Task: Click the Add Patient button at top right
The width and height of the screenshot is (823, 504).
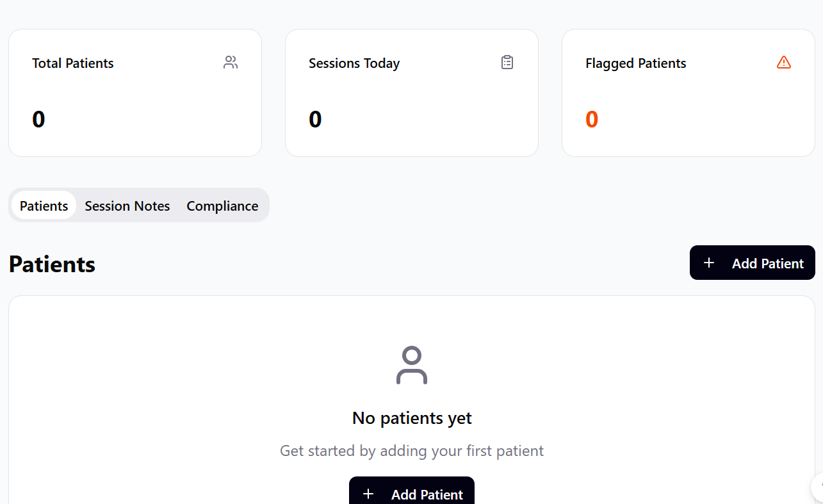Action: tap(752, 263)
